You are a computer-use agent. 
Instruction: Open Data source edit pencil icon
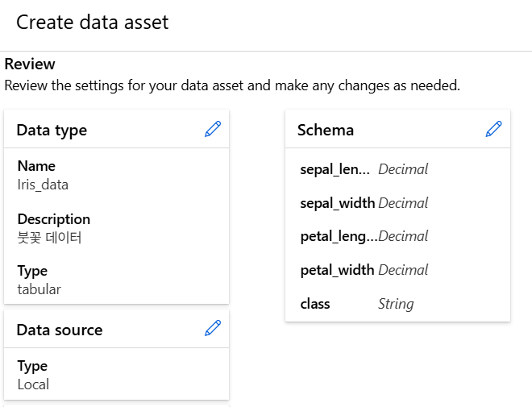tap(213, 327)
